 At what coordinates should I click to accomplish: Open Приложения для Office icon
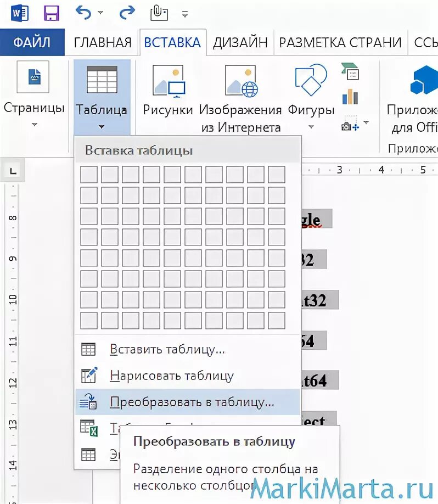point(424,80)
